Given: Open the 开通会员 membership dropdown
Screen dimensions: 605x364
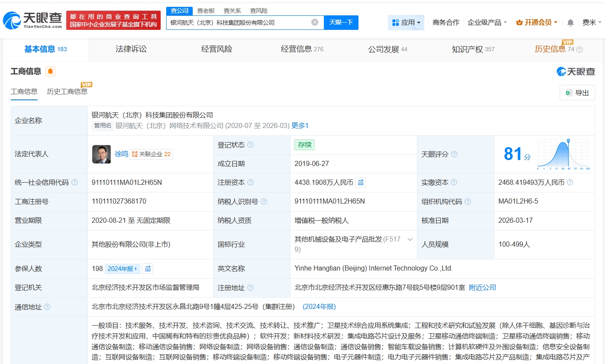Looking at the screenshot, I should tap(537, 23).
